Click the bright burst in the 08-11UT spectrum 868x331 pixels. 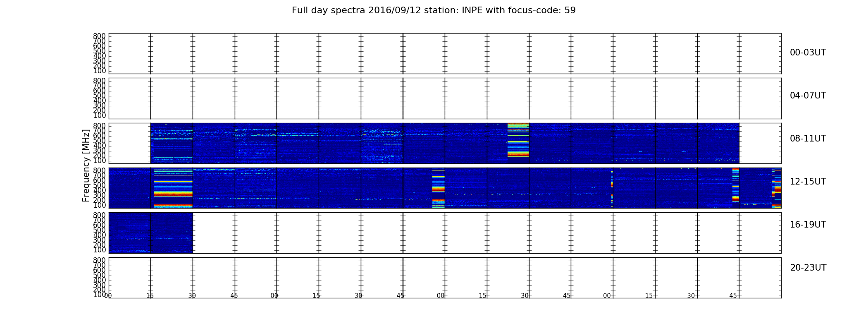coord(518,140)
